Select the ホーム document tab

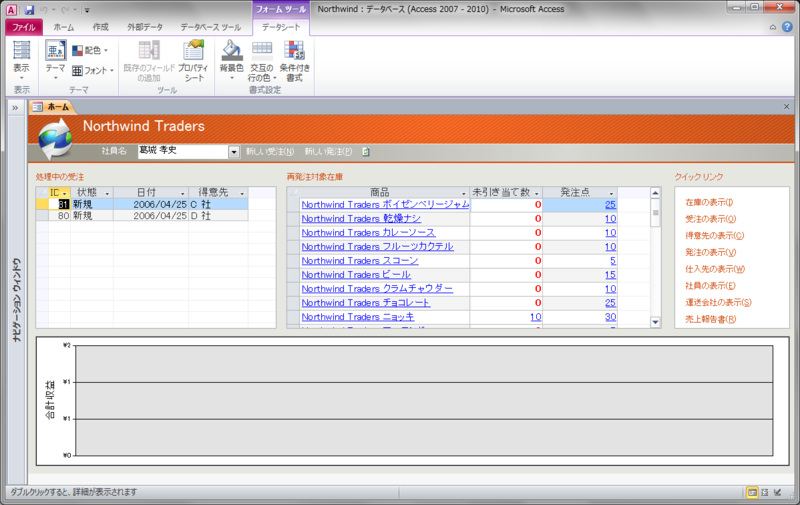point(52,107)
